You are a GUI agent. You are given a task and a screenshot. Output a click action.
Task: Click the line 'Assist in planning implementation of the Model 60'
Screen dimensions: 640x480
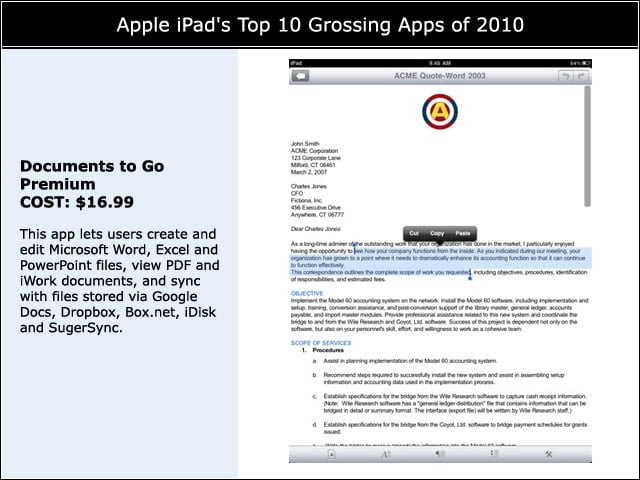[x=410, y=361]
